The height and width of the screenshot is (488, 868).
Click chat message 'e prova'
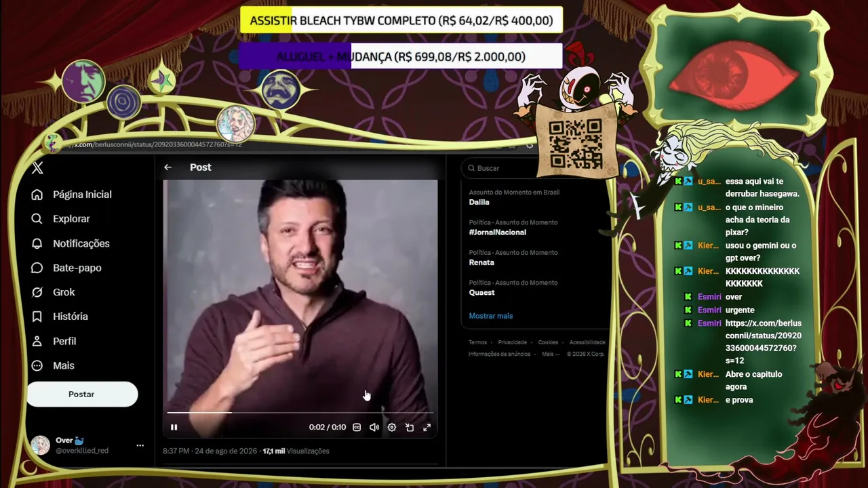coord(739,400)
